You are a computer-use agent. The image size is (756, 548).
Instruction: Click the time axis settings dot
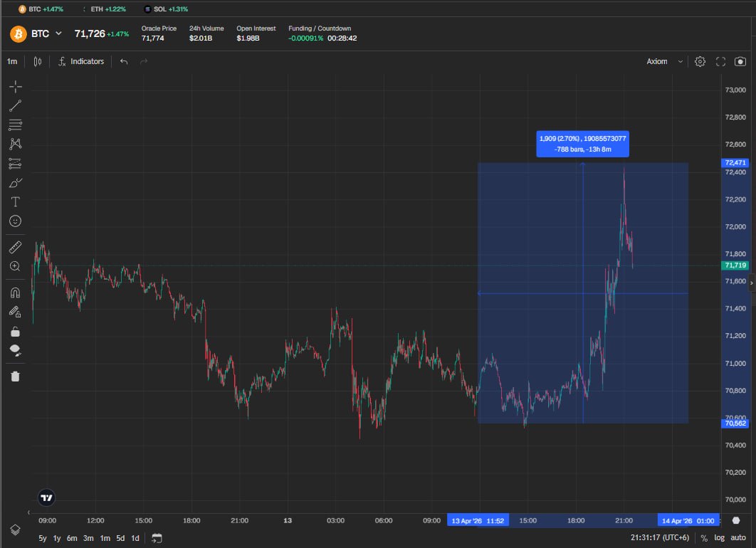736,520
